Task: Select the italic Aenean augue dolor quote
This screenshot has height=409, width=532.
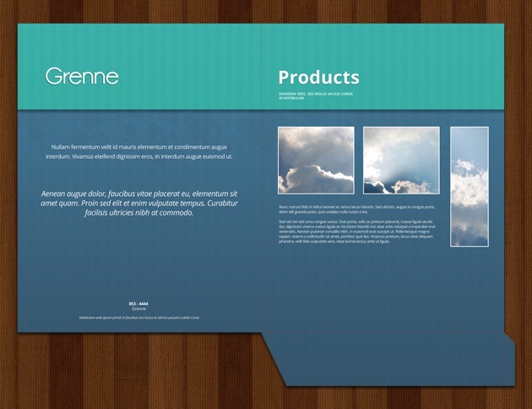Action: click(139, 203)
